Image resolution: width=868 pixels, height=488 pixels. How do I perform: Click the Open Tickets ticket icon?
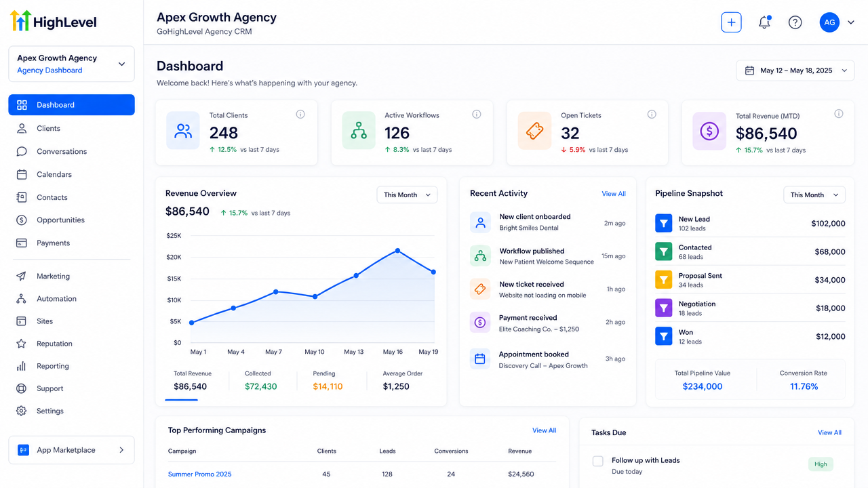coord(534,131)
